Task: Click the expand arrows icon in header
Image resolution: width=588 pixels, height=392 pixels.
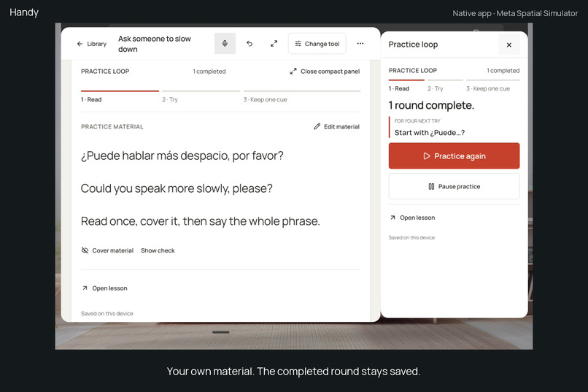Action: click(274, 44)
